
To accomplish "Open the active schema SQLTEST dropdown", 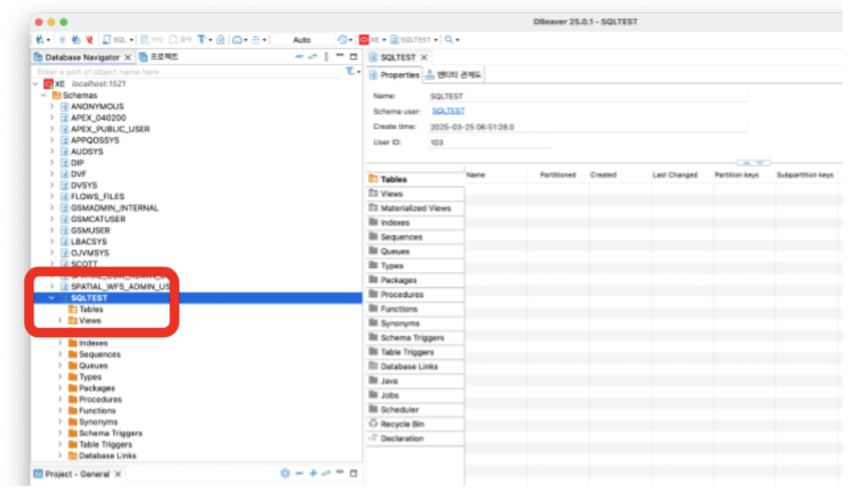I will tap(414, 40).
